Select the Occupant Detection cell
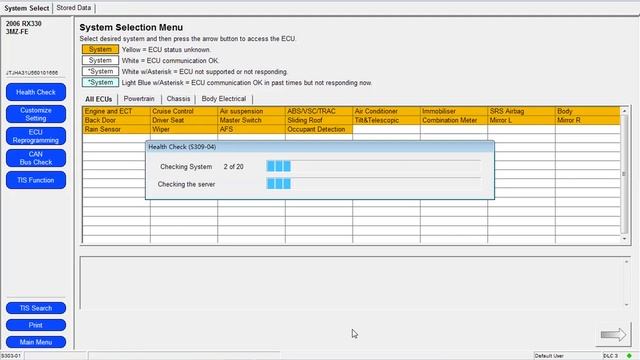Viewport: 640px width, 360px height. 319,129
